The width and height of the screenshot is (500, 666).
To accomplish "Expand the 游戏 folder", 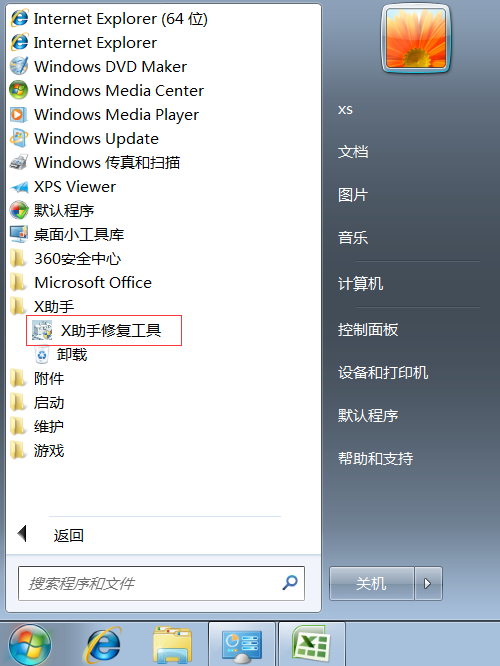I will (37, 451).
